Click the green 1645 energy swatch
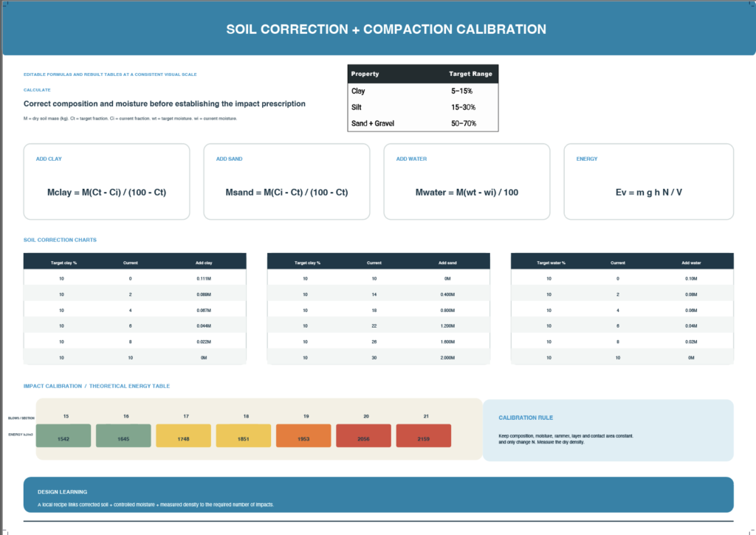 click(x=123, y=435)
